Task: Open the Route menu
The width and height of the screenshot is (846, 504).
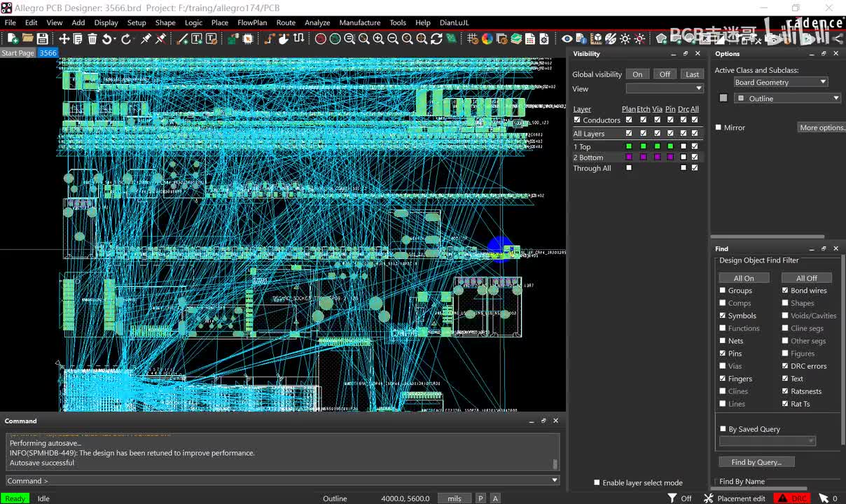Action: point(286,22)
